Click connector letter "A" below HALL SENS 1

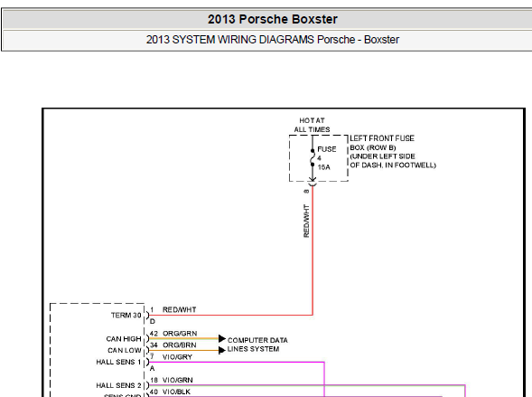click(x=152, y=368)
